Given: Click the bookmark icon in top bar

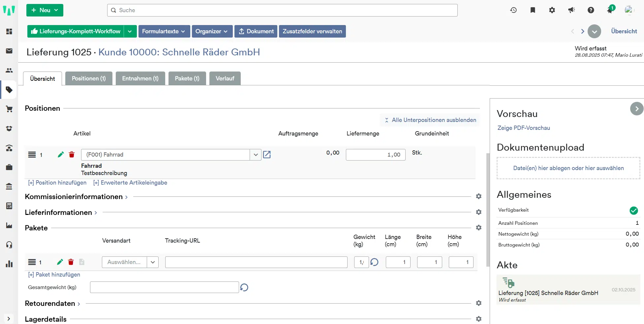Looking at the screenshot, I should 533,10.
